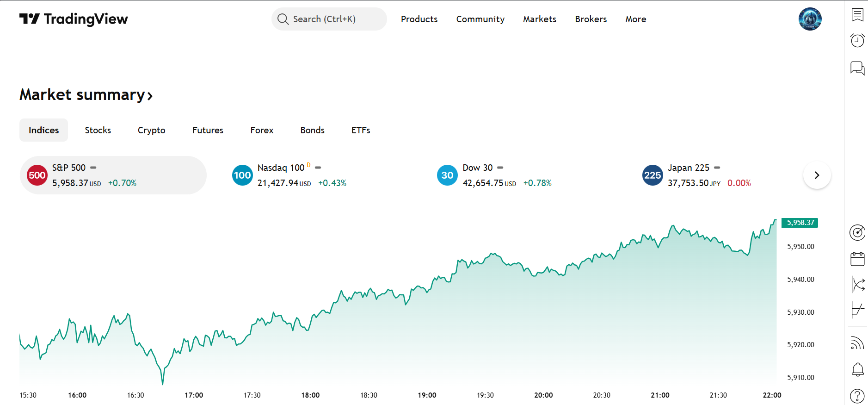This screenshot has width=868, height=405.
Task: Open the Brokers menu
Action: coord(591,19)
